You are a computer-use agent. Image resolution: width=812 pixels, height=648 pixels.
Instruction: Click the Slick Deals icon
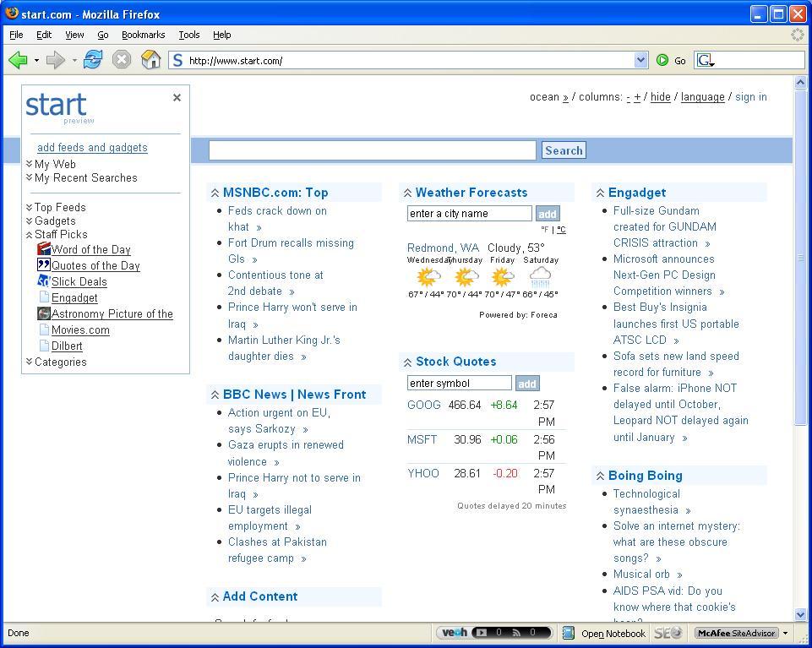[44, 280]
